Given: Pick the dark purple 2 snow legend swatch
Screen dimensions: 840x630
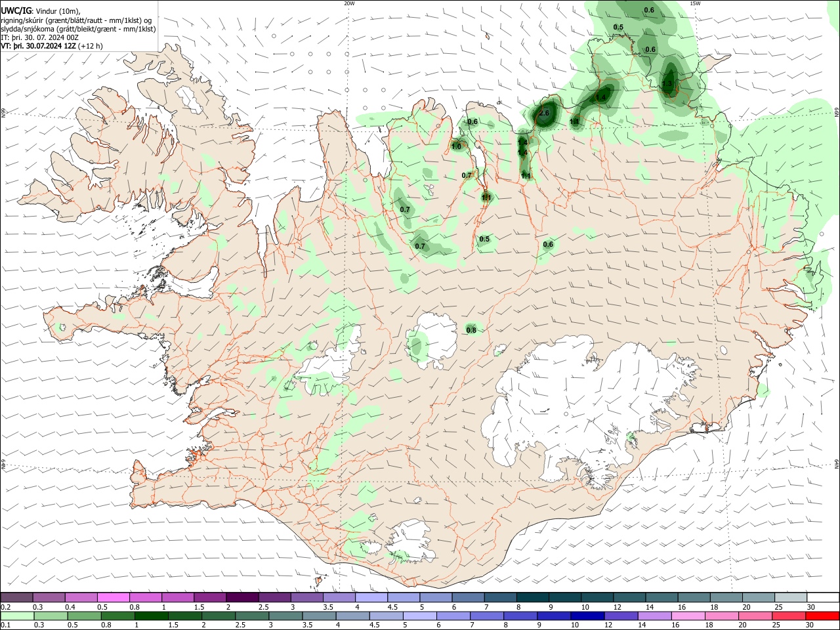Looking at the screenshot, I should 242,598.
